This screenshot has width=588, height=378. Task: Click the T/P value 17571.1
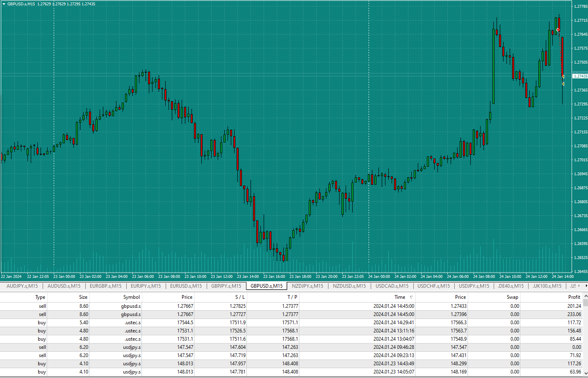pos(290,323)
